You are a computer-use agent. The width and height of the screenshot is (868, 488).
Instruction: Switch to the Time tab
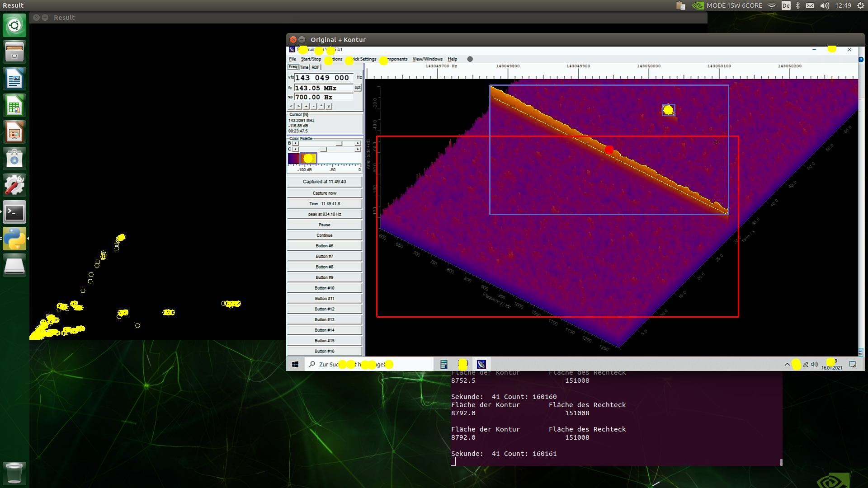[x=304, y=67]
